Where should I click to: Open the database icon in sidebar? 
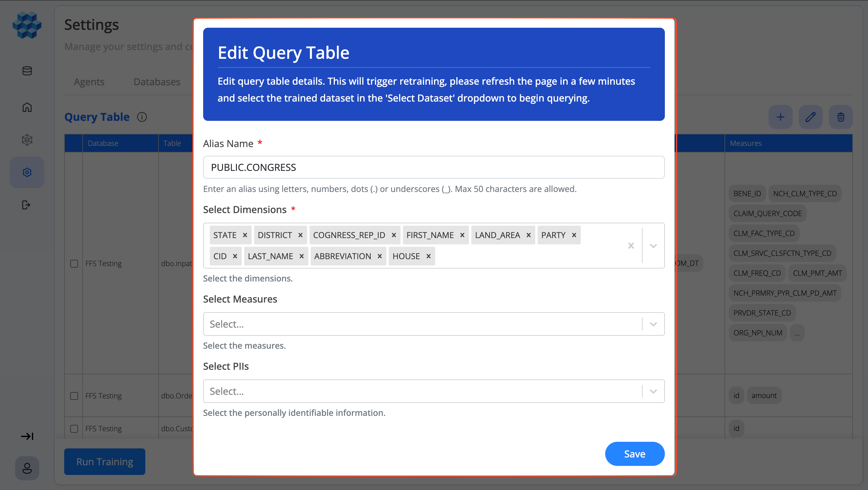(x=27, y=71)
